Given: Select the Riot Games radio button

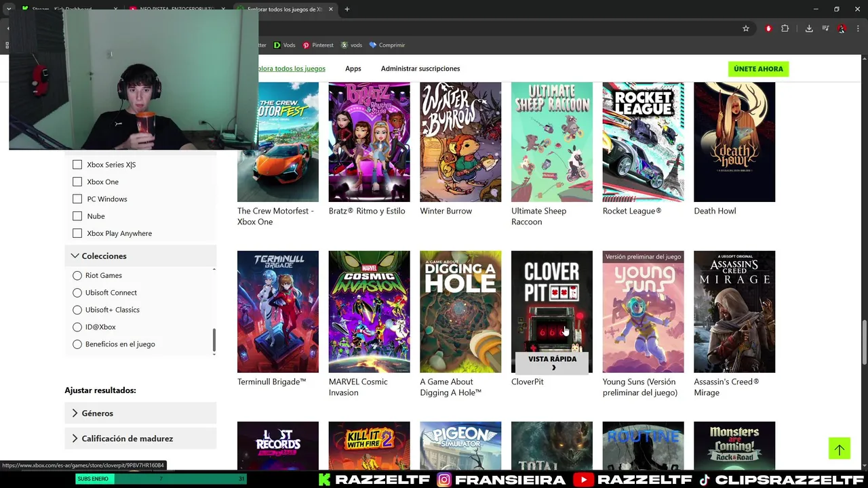Looking at the screenshot, I should [77, 275].
